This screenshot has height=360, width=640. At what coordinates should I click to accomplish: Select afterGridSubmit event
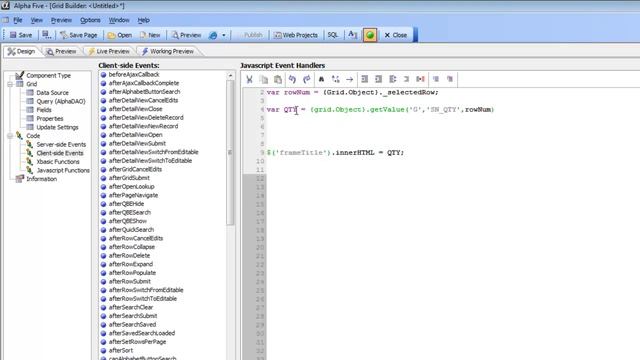tap(129, 178)
